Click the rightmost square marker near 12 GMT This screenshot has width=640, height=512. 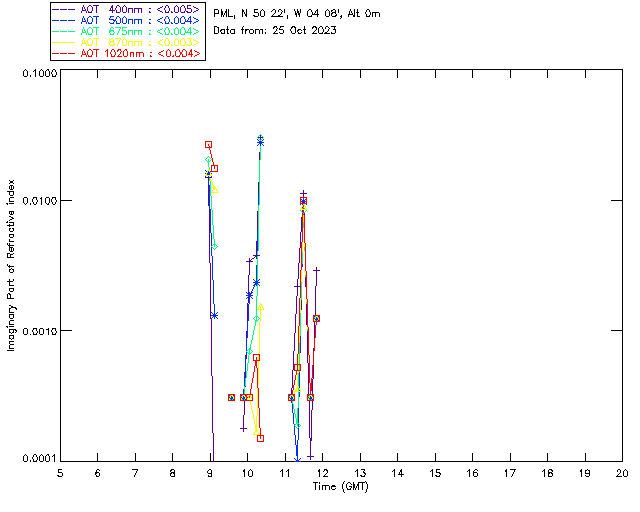pos(317,318)
